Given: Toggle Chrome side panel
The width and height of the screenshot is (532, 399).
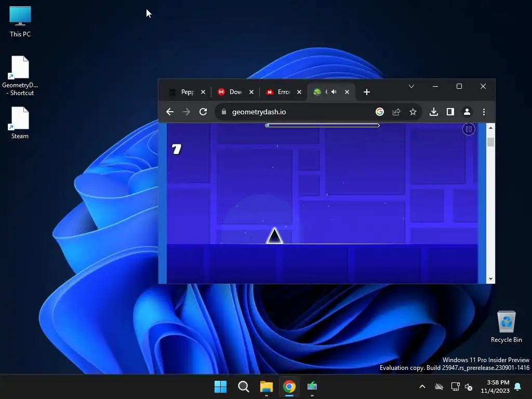Looking at the screenshot, I should click(x=450, y=112).
